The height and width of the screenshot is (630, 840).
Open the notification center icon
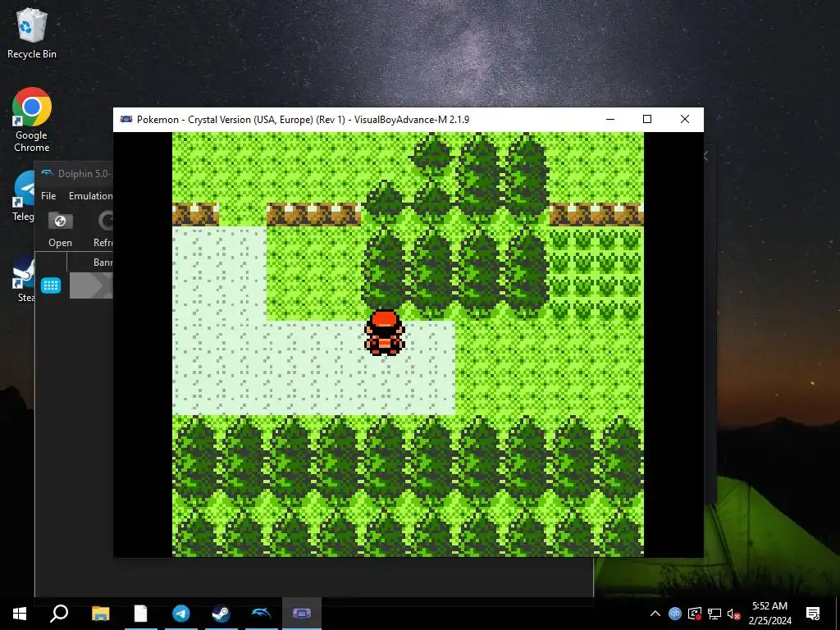click(813, 614)
